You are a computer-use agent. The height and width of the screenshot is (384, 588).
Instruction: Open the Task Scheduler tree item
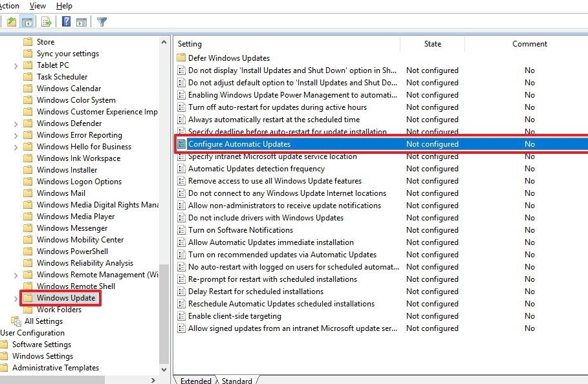point(60,76)
